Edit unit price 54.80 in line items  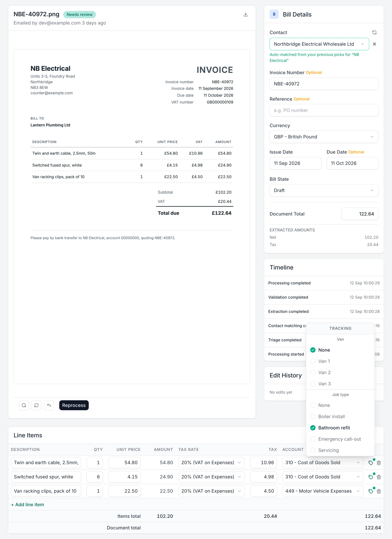pyautogui.click(x=124, y=463)
